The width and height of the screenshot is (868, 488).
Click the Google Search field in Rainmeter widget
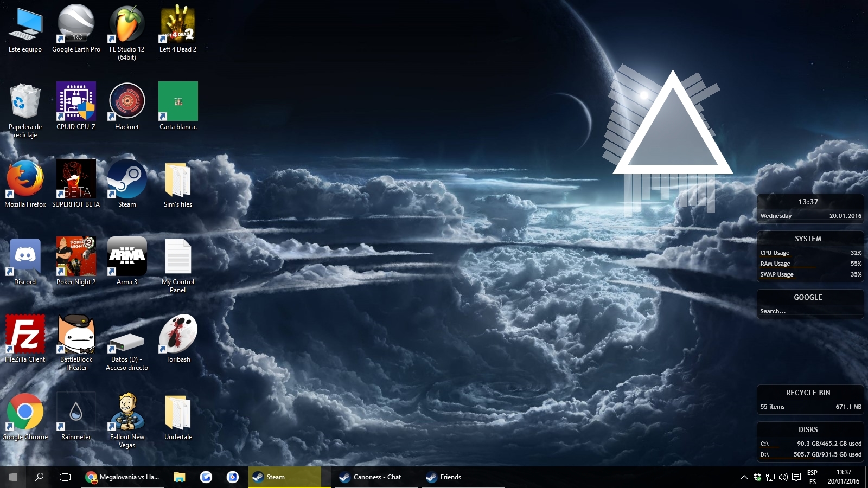[x=809, y=311]
